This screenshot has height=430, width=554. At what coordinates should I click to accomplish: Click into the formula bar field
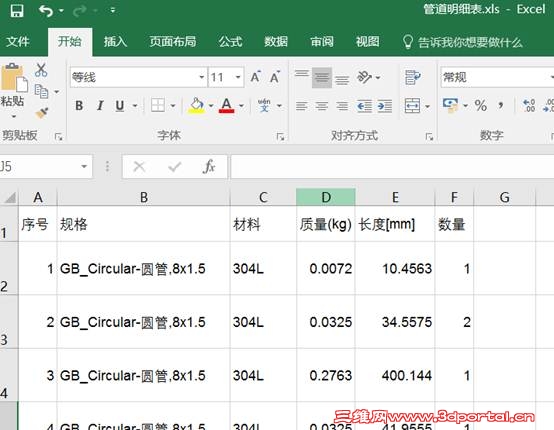click(392, 166)
